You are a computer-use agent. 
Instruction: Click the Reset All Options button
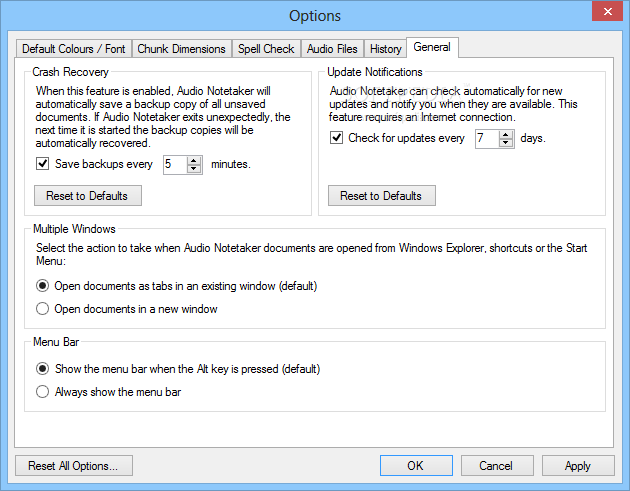coord(74,466)
